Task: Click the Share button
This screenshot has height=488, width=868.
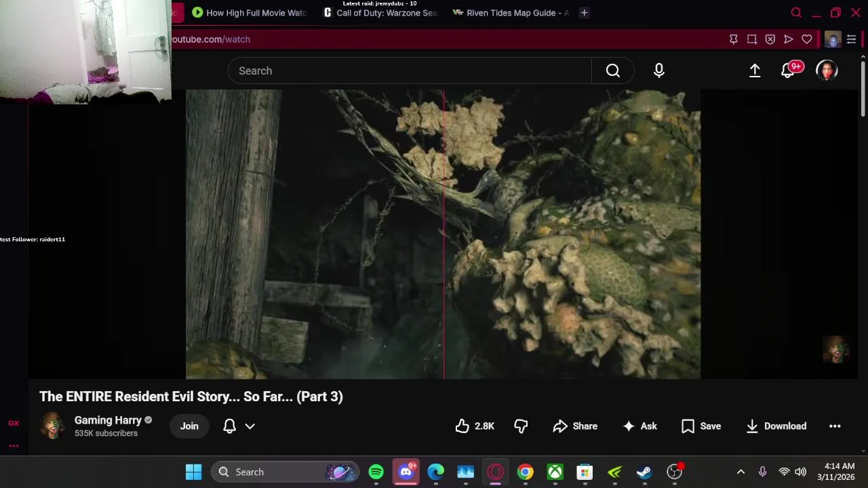Action: tap(575, 426)
